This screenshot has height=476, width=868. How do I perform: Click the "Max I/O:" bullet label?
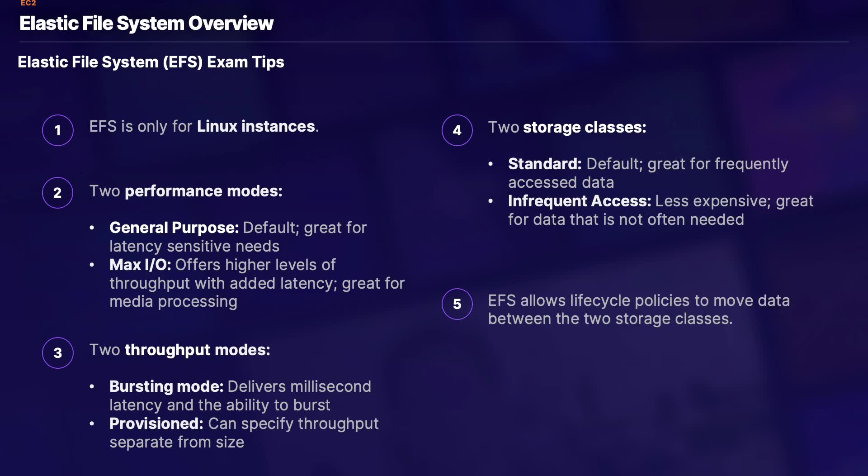[140, 265]
